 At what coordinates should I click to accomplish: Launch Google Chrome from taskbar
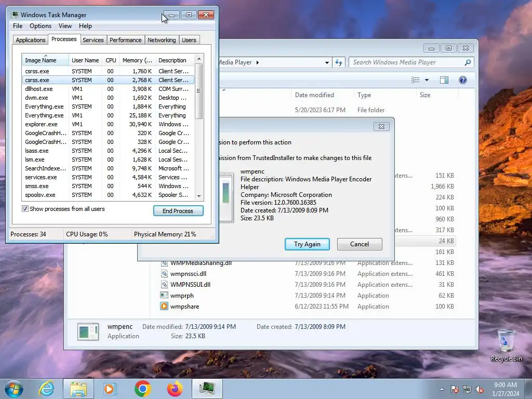click(142, 389)
